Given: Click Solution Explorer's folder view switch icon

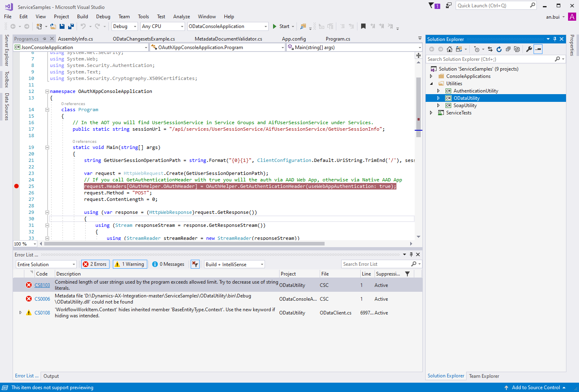Looking at the screenshot, I should (x=459, y=49).
